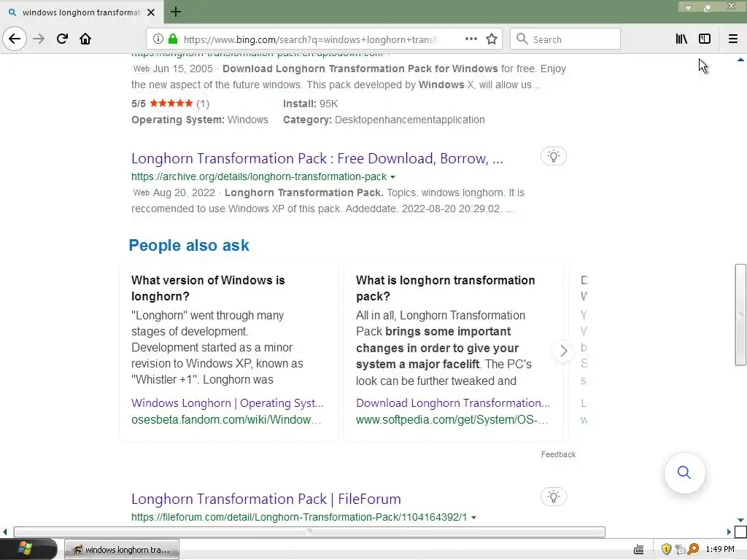The height and width of the screenshot is (560, 747).
Task: Click the system clock 1:49 PM
Action: (x=720, y=550)
